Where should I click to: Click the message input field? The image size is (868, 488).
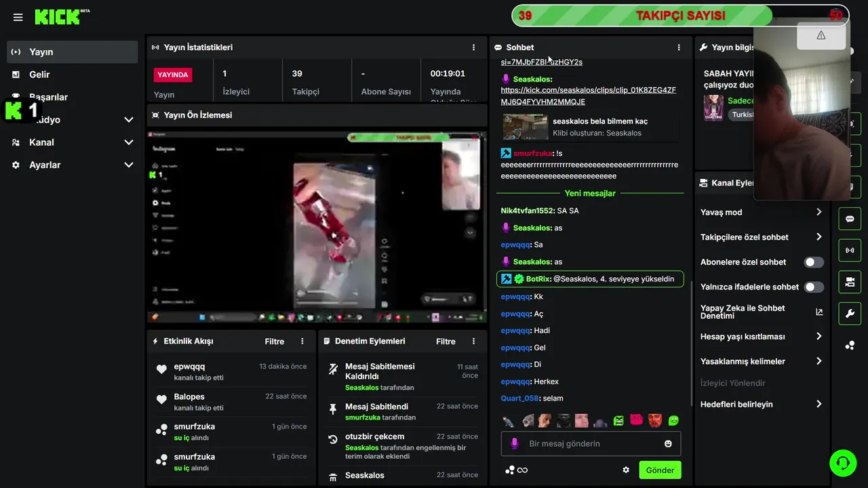pos(591,443)
